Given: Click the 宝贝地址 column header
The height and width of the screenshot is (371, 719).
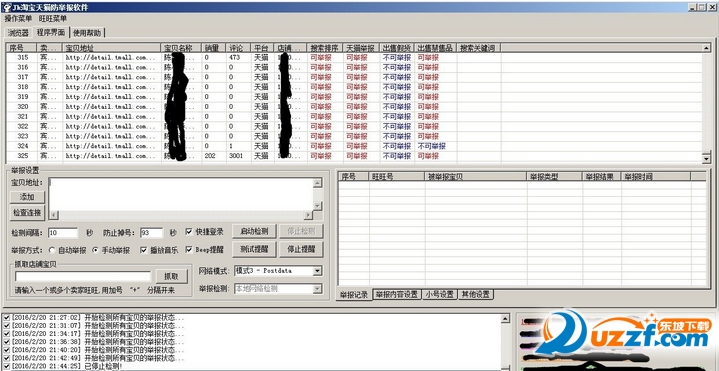Looking at the screenshot, I should tap(112, 48).
